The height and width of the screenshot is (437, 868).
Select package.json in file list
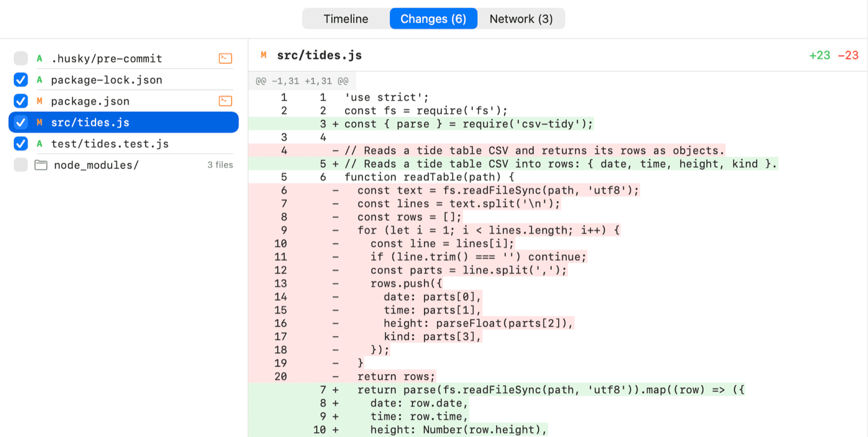pyautogui.click(x=90, y=101)
